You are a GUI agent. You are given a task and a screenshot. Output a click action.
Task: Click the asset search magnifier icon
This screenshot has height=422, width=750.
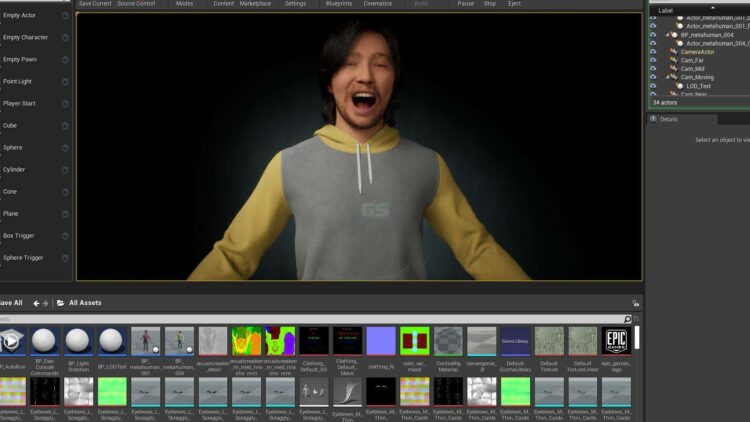(628, 319)
